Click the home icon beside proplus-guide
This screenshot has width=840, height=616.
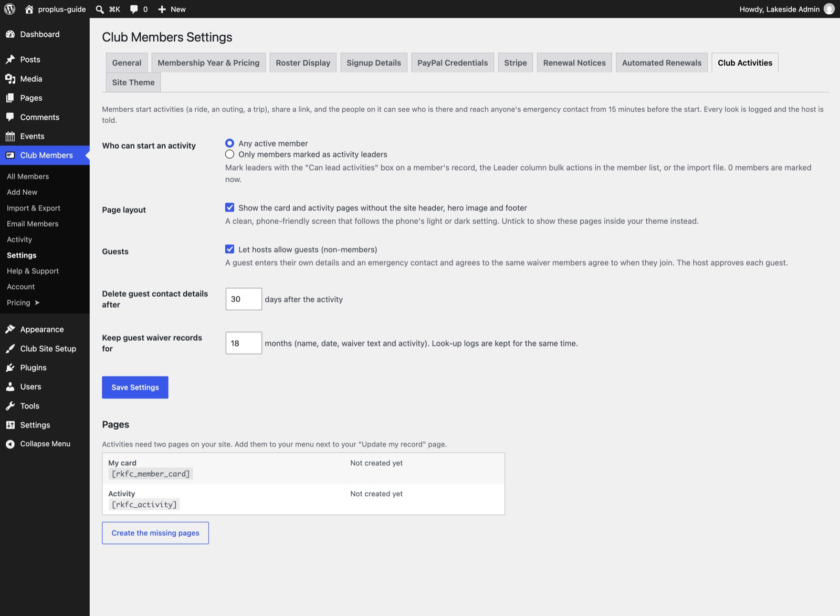pos(29,9)
